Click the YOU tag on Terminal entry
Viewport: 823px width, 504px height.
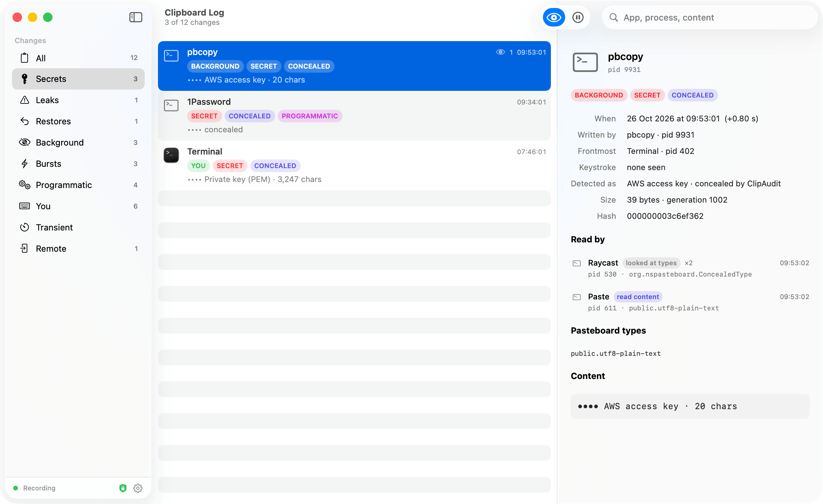coord(198,166)
